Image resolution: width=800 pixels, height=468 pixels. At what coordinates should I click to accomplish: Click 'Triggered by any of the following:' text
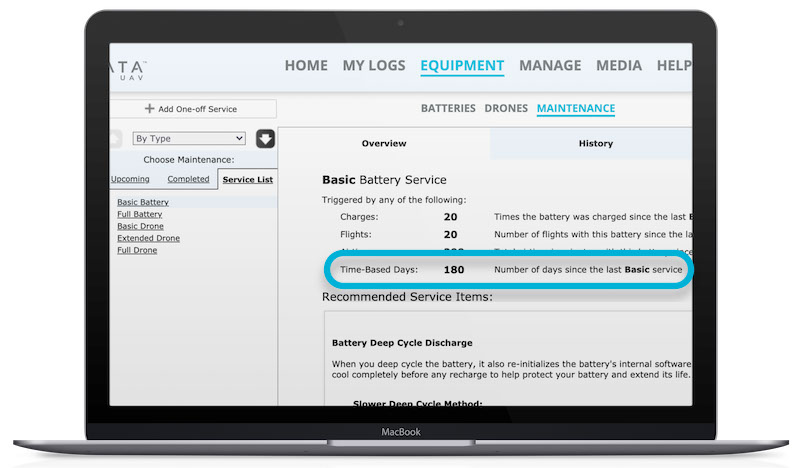[394, 200]
